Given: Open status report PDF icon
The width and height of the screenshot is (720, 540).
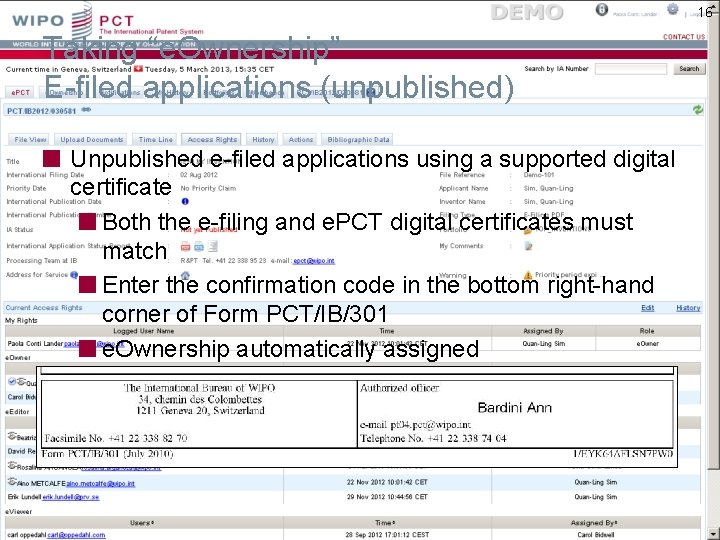Looking at the screenshot, I should 185,247.
